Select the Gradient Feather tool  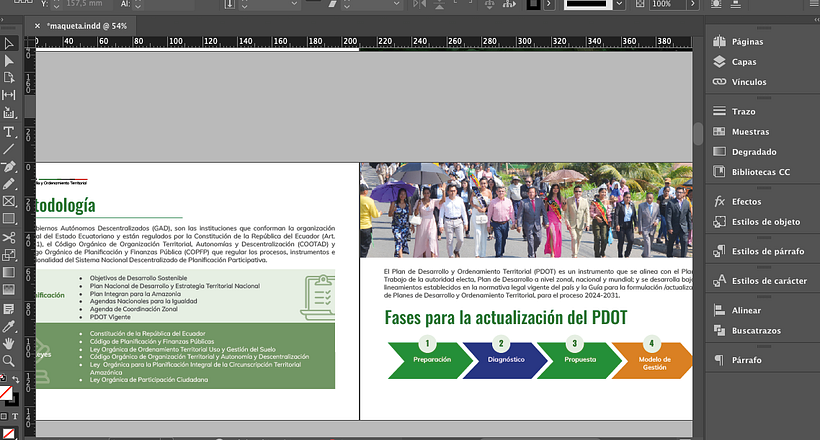point(9,290)
